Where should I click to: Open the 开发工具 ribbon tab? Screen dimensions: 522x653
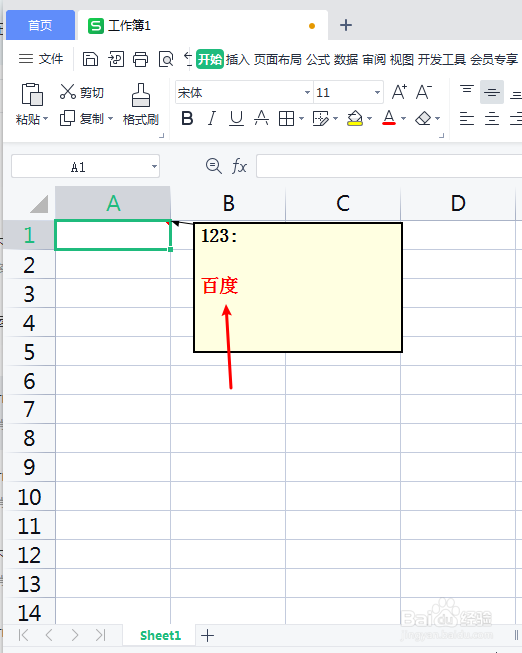pyautogui.click(x=442, y=59)
